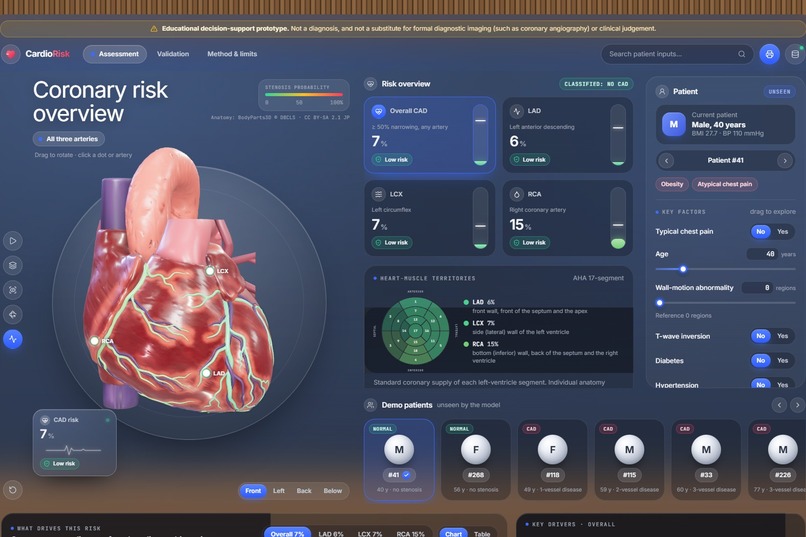806x537 pixels.
Task: Click the share arrow icon in left sidebar
Action: coord(13,314)
